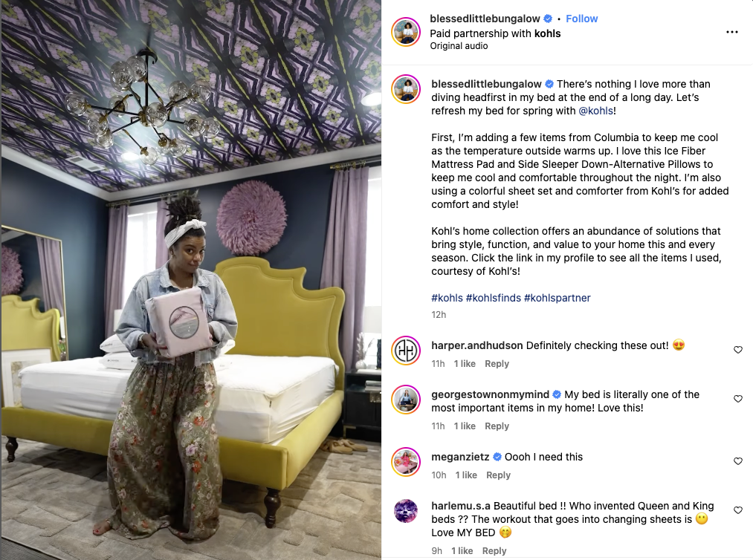The image size is (753, 560).
Task: Open georgestownonmymind profile avatar
Action: click(406, 400)
